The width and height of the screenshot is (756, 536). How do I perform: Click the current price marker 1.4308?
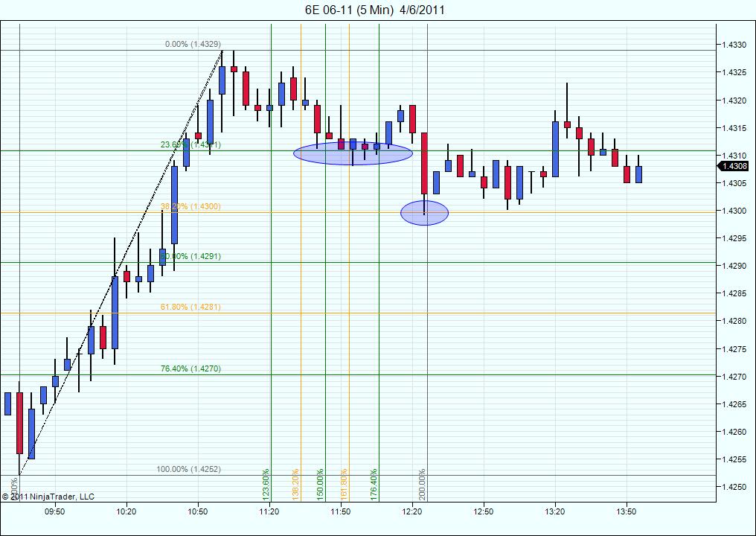tap(734, 167)
